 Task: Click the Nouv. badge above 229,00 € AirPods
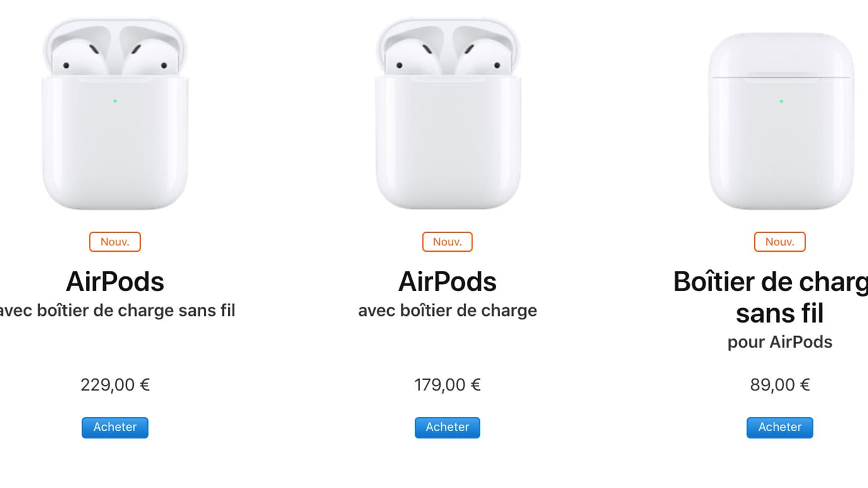[x=115, y=241]
